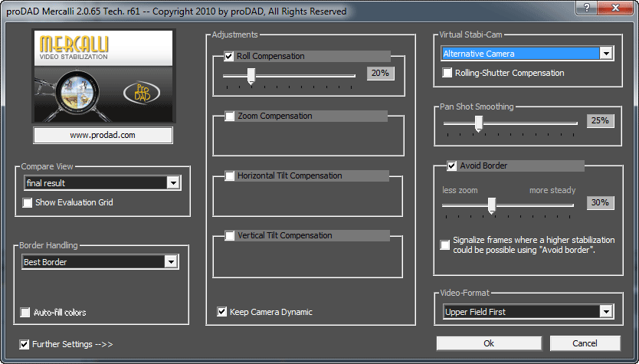Click the Roll Compensation 20% value field

[380, 74]
